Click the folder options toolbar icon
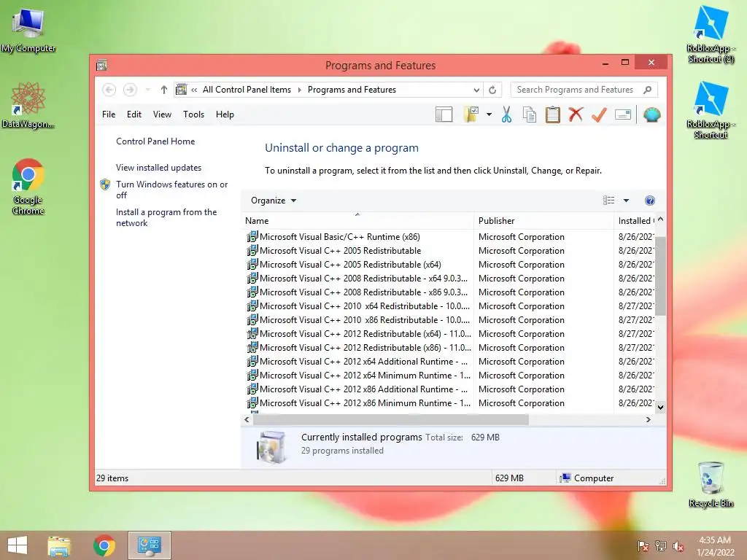 (x=471, y=114)
